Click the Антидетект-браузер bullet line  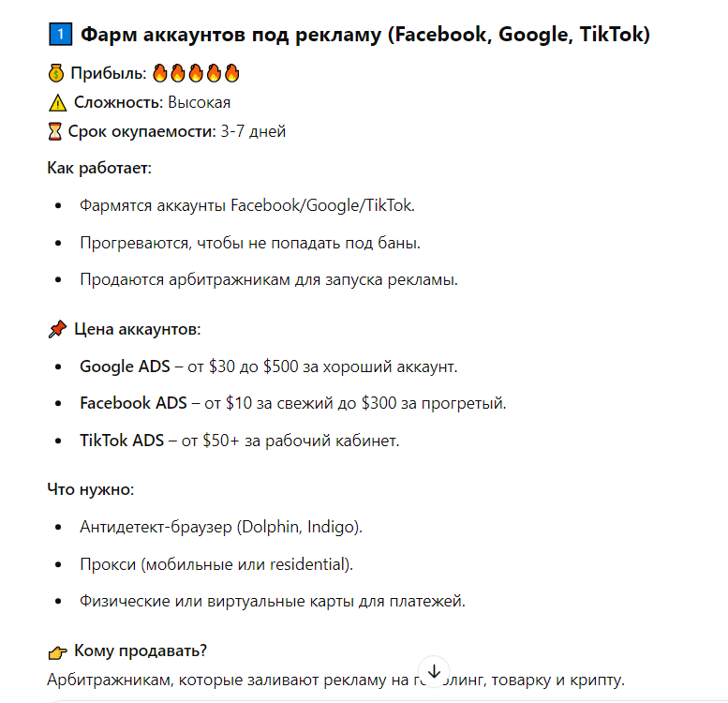(x=221, y=527)
